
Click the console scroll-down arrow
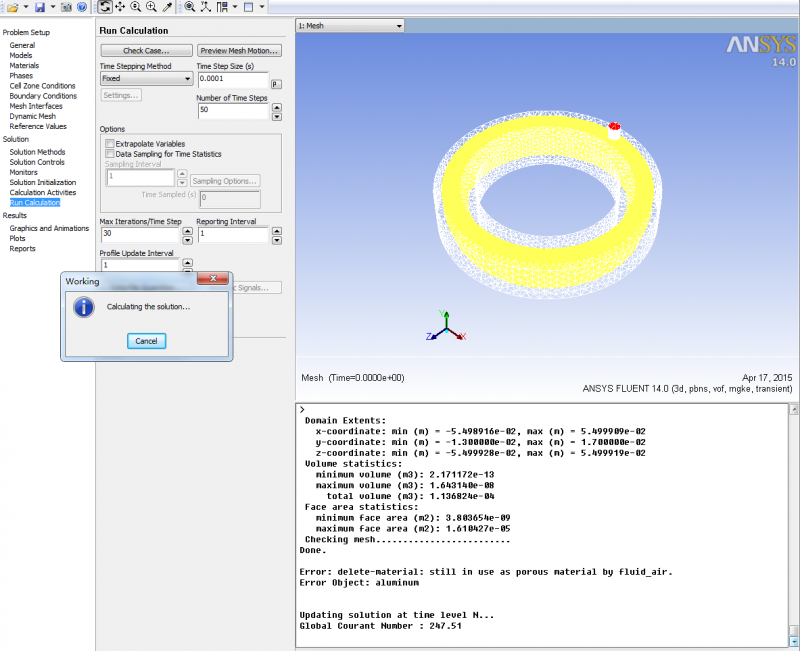tap(794, 641)
